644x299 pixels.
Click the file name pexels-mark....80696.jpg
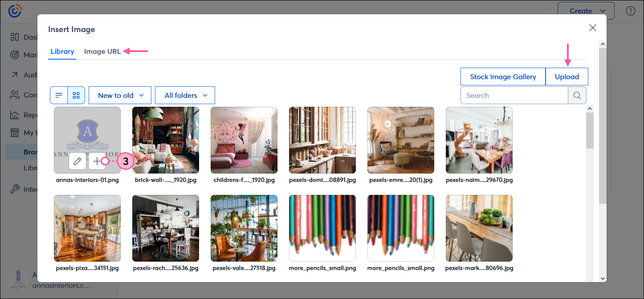pos(479,268)
